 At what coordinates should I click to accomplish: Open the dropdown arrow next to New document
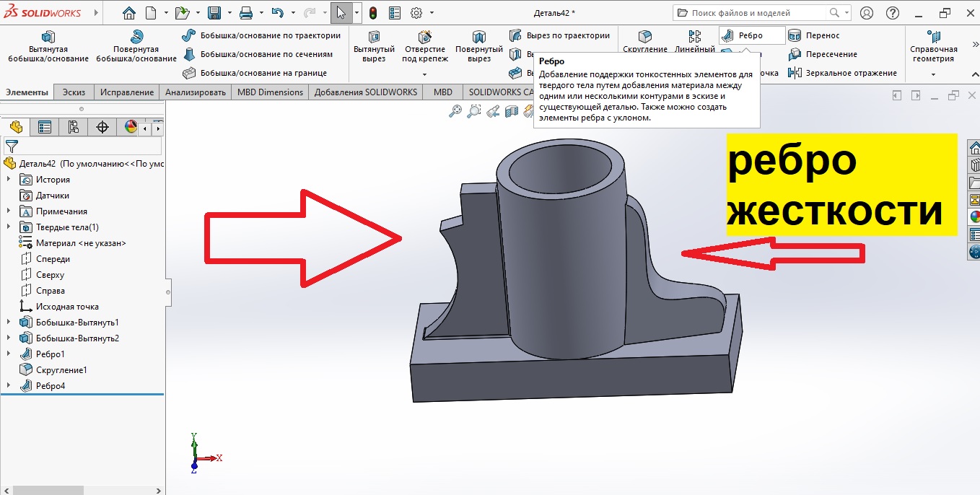click(166, 13)
